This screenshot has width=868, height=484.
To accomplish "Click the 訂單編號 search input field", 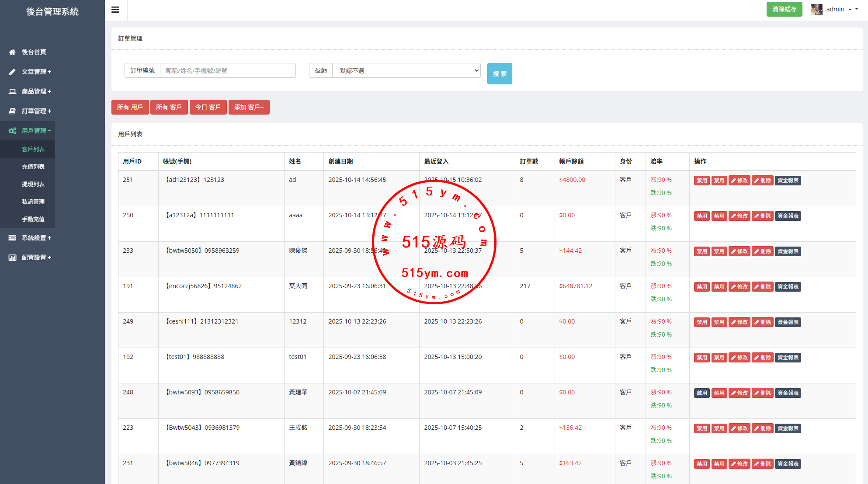I will [227, 70].
